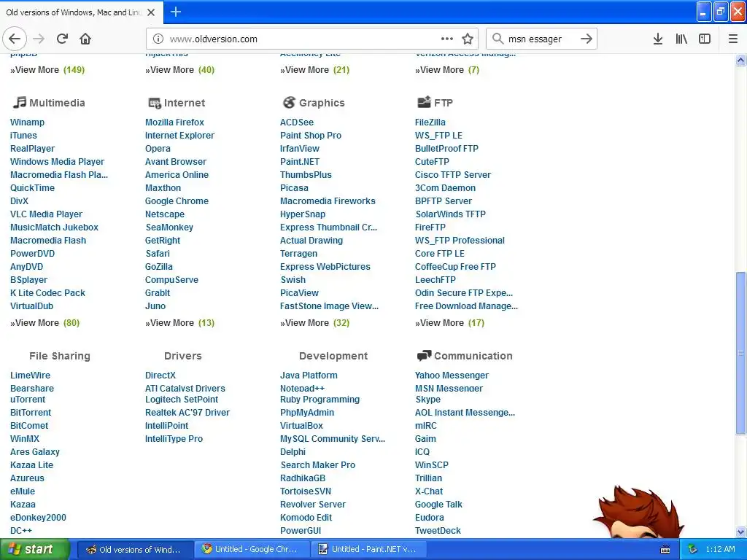Select the Old versions browser tab
Image resolution: width=747 pixels, height=560 pixels.
[x=81, y=12]
